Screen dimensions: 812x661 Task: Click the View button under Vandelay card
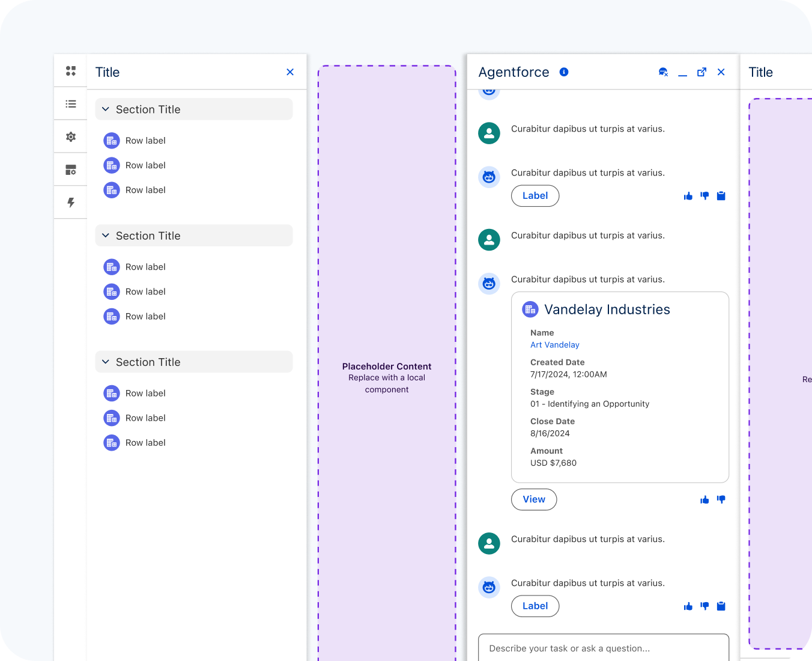click(534, 499)
